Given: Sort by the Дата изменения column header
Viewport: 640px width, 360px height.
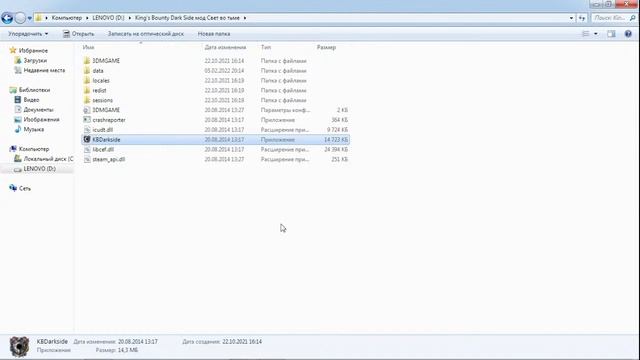Looking at the screenshot, I should [x=225, y=47].
